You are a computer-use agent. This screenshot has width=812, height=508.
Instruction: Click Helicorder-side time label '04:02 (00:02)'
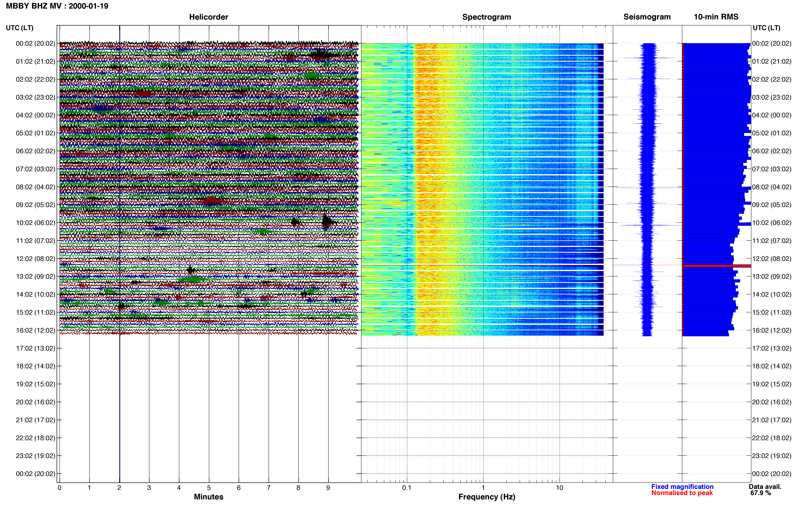[x=36, y=115]
